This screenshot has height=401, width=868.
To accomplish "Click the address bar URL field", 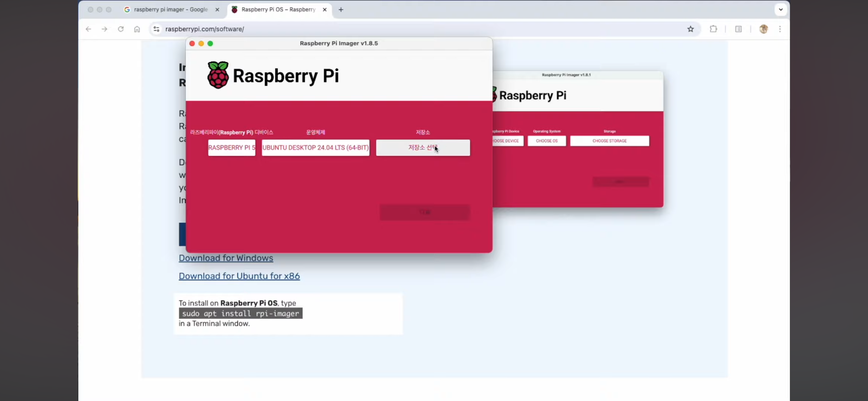I will coord(392,29).
